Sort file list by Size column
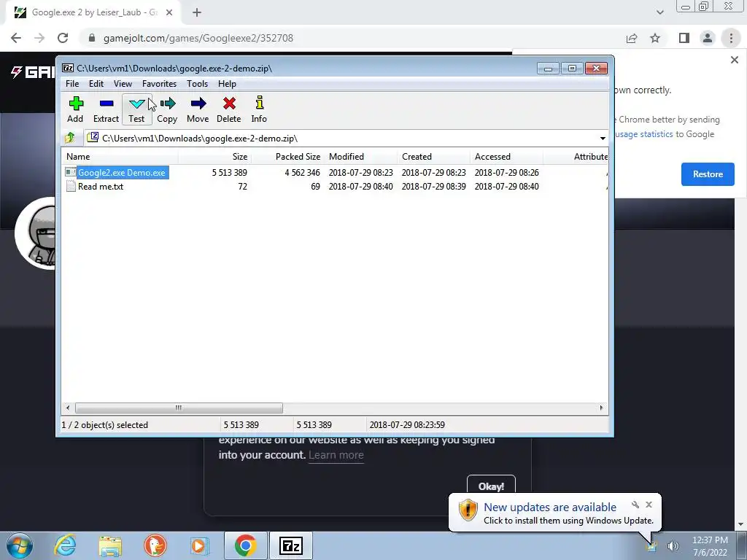 (215, 157)
